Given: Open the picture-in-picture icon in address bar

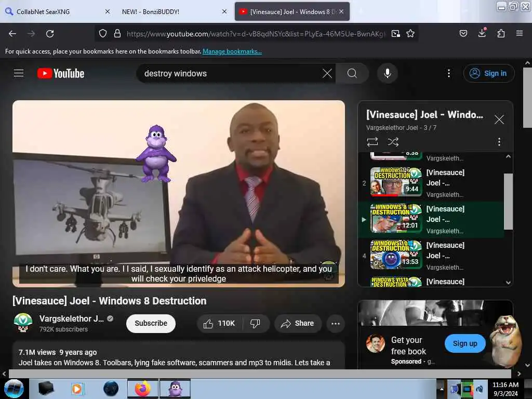Looking at the screenshot, I should pyautogui.click(x=395, y=34).
